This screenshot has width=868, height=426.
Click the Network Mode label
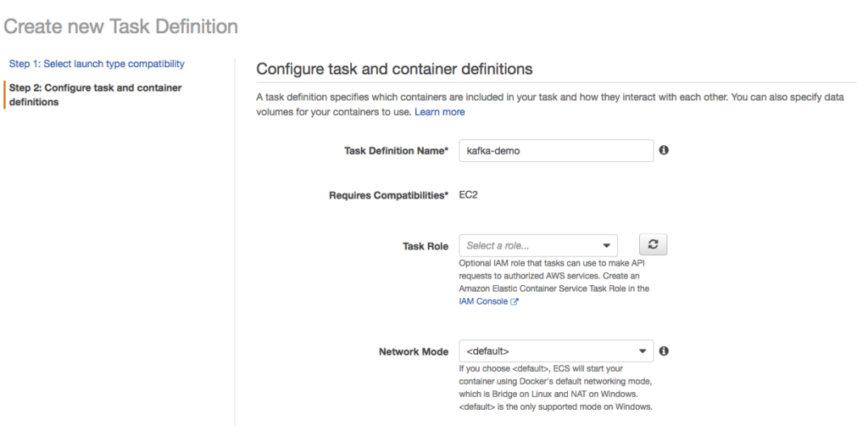click(413, 351)
